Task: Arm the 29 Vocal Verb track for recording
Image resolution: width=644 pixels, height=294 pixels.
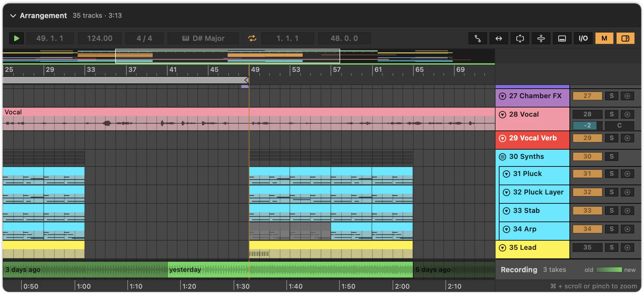Action: (628, 138)
